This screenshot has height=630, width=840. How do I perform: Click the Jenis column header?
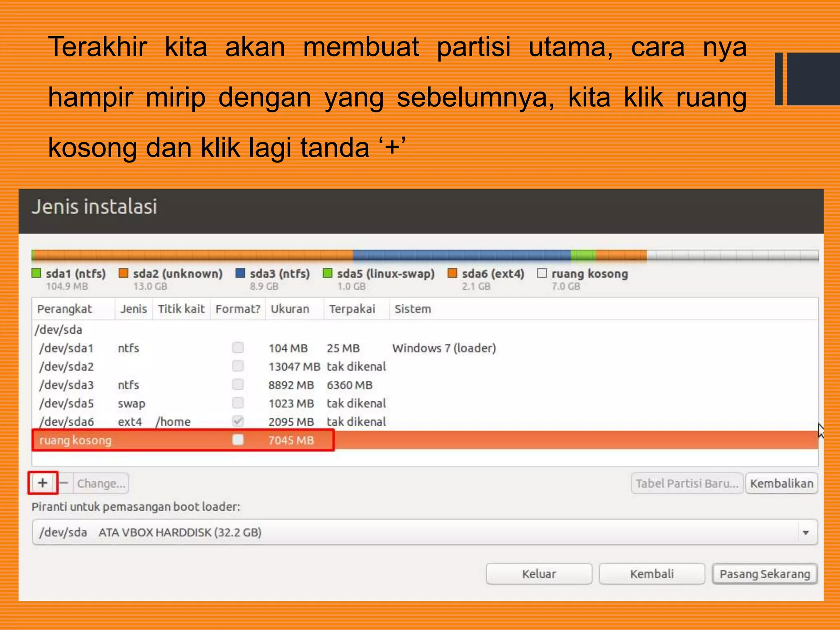134,309
